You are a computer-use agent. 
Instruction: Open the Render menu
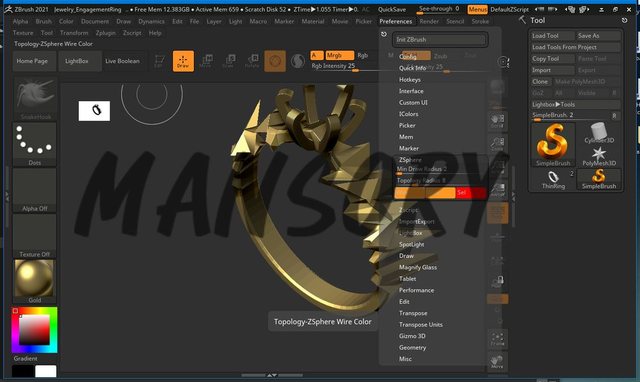(x=429, y=21)
